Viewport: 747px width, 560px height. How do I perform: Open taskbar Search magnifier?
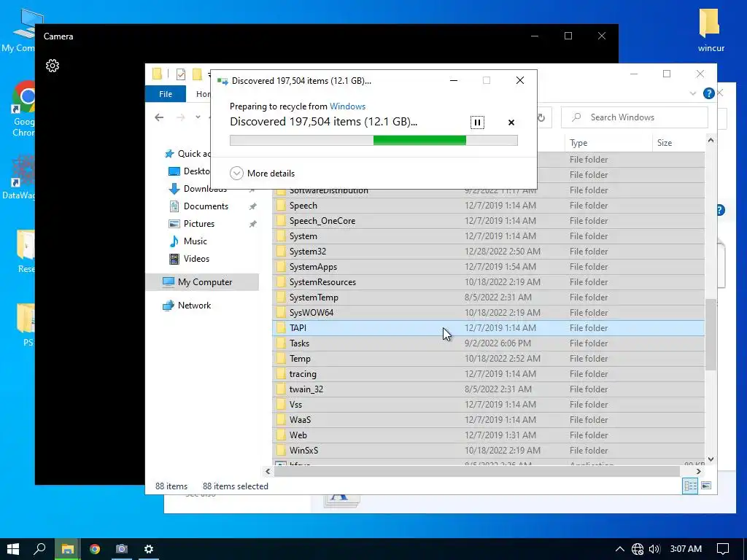point(40,549)
